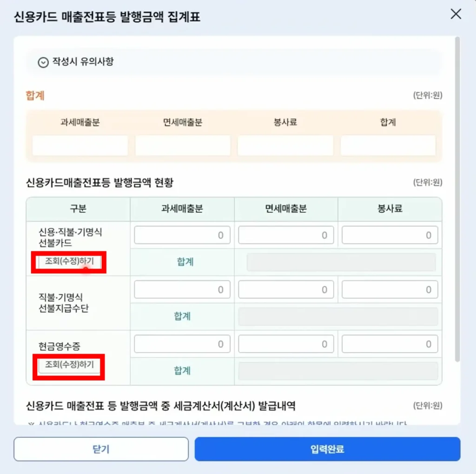Select the 과세매출분 amount field for 선불카드
476x474 pixels.
(x=182, y=235)
